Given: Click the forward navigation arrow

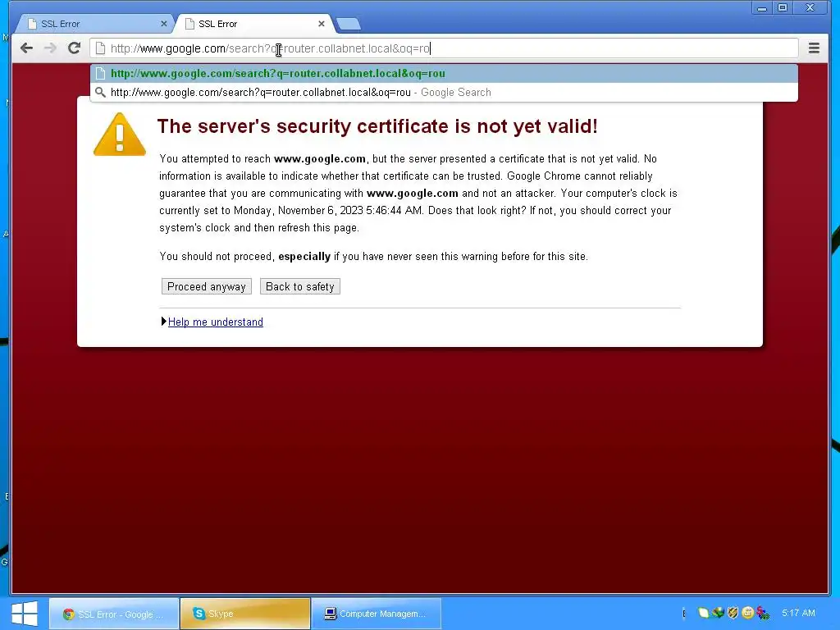Looking at the screenshot, I should click(50, 48).
